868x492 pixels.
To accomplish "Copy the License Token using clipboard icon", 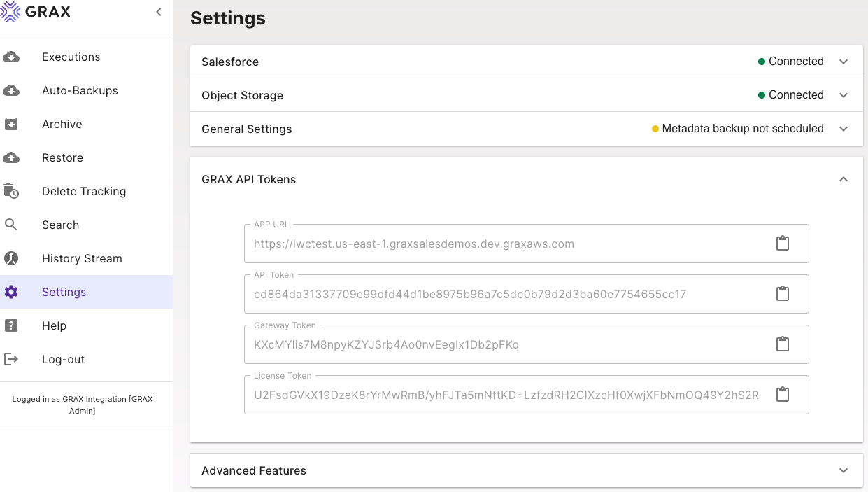I will (x=783, y=395).
